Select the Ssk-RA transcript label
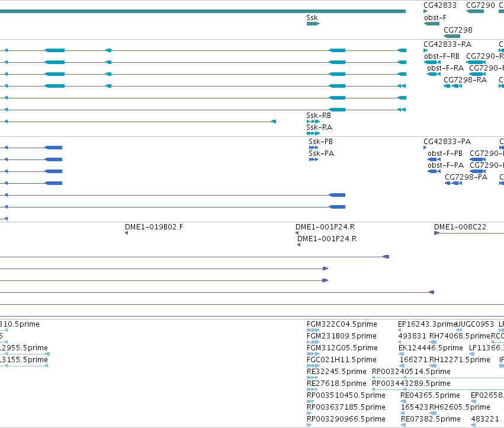The height and width of the screenshot is (428, 504). click(x=319, y=127)
